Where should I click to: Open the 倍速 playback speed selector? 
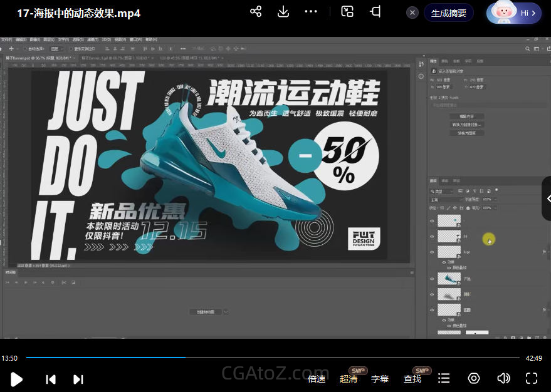click(317, 379)
